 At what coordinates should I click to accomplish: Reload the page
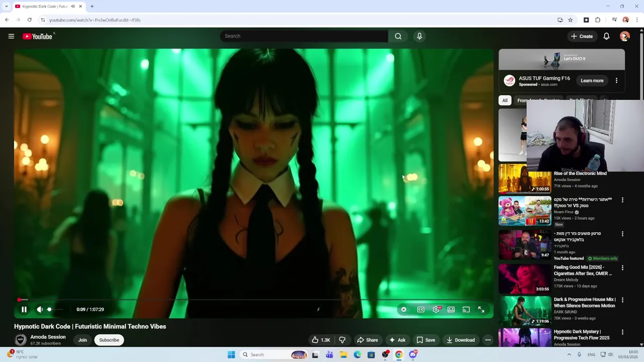coord(29,20)
